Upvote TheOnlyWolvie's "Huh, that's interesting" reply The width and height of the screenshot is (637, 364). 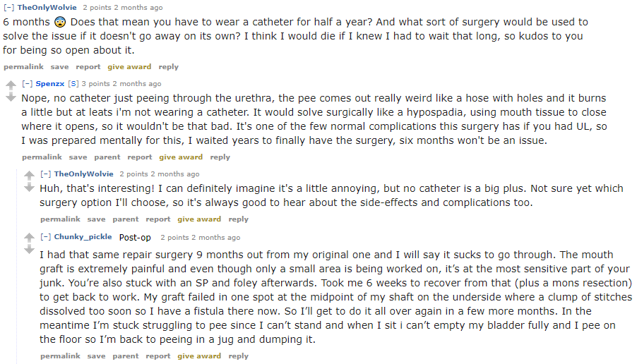[x=29, y=175]
